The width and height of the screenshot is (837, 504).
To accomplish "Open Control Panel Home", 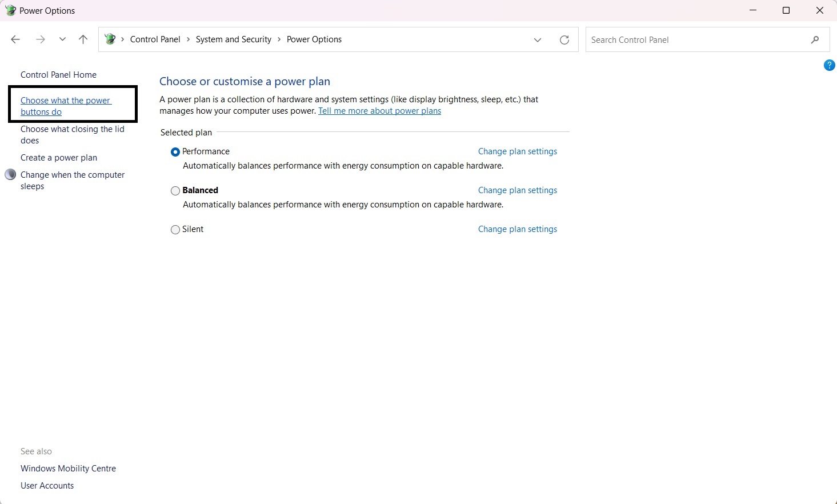I will pyautogui.click(x=58, y=75).
